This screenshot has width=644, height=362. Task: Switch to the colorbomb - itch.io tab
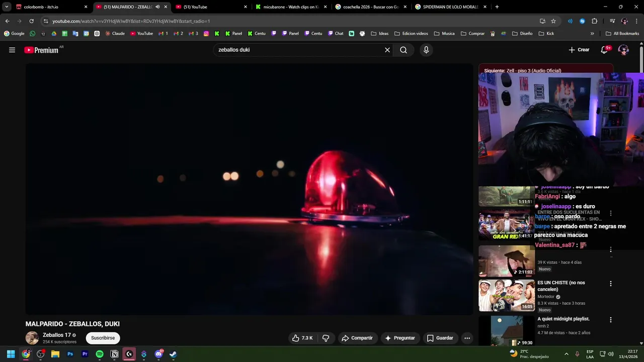[50, 7]
